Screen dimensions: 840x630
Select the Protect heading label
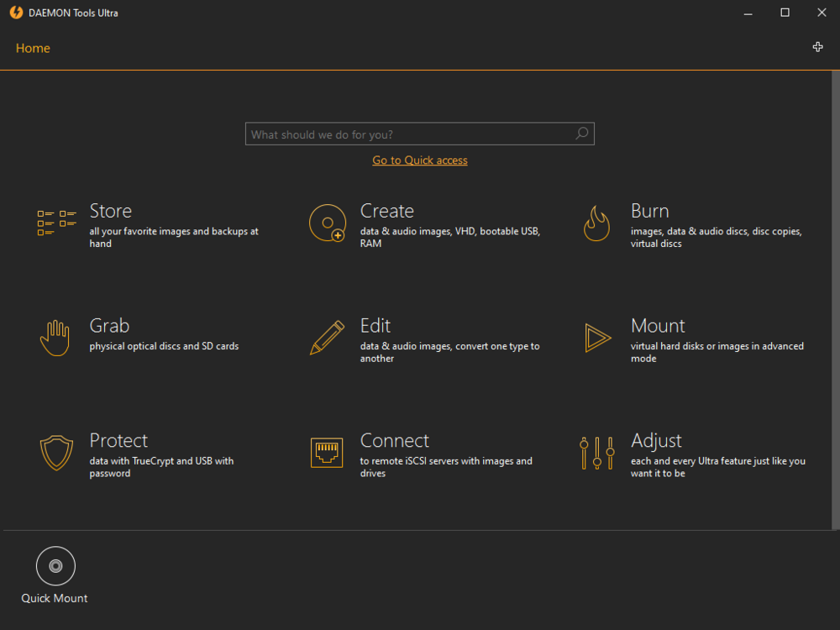coord(118,441)
